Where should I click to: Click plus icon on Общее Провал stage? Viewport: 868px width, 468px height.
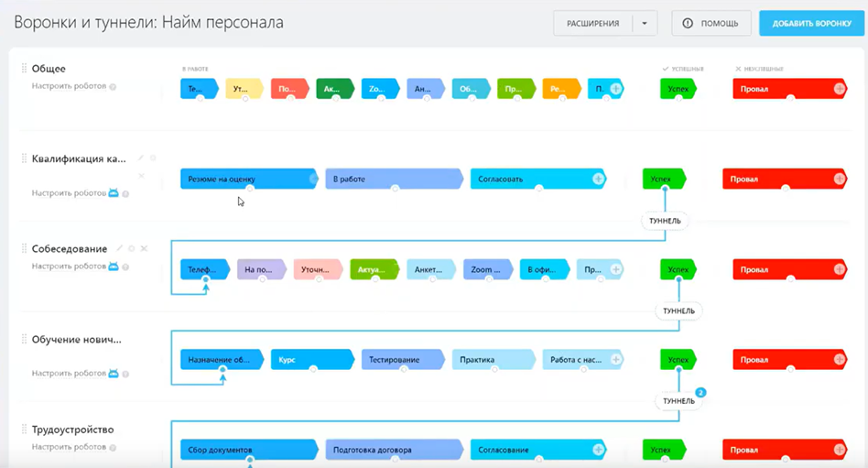[x=839, y=90]
